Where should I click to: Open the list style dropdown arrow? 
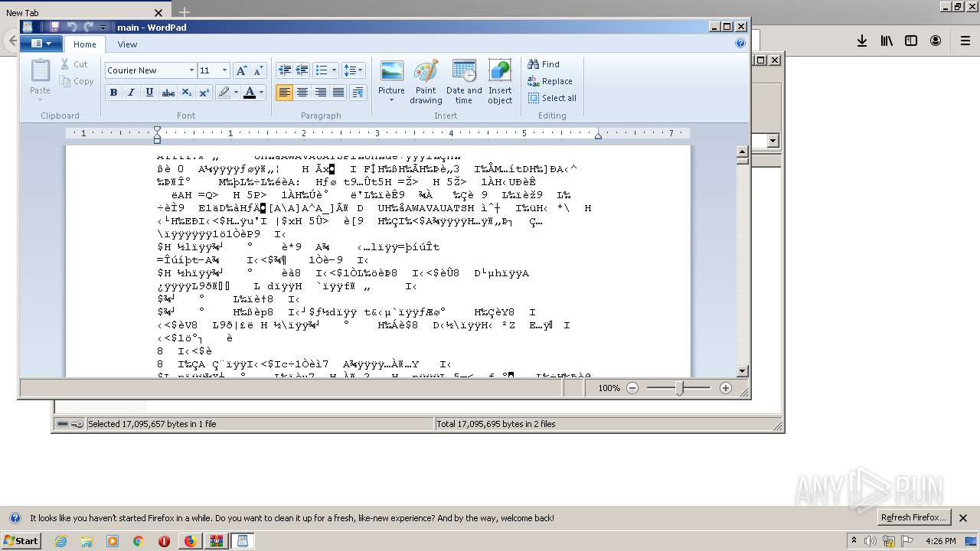[335, 70]
